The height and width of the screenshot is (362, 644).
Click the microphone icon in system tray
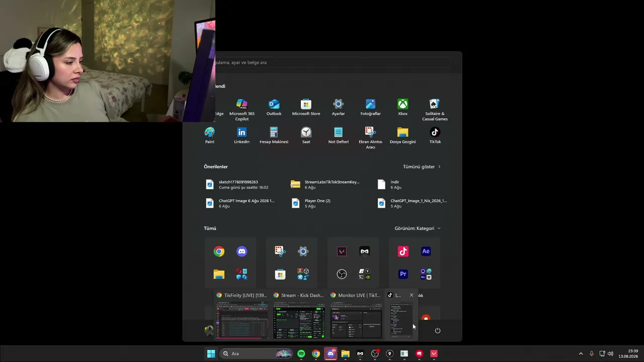click(x=591, y=354)
